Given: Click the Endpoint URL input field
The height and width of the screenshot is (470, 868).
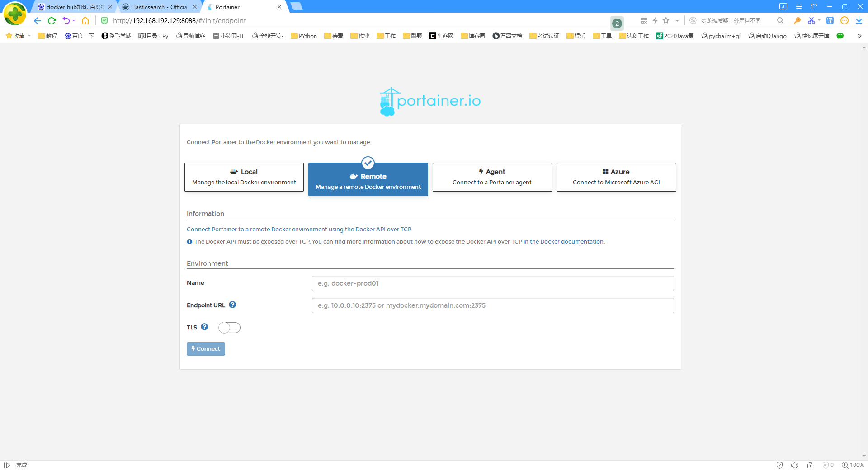Looking at the screenshot, I should coord(493,305).
